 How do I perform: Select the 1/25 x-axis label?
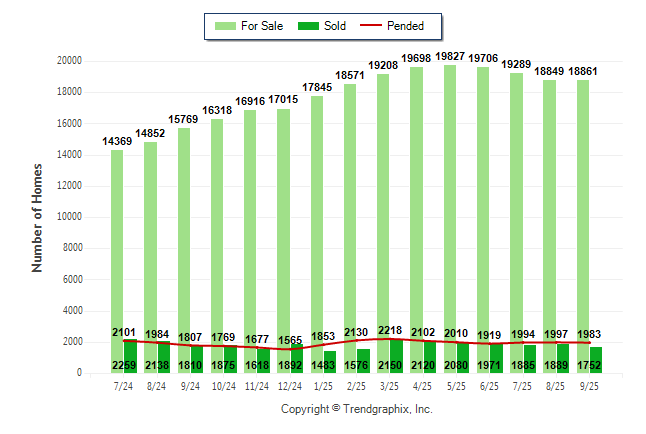(323, 386)
